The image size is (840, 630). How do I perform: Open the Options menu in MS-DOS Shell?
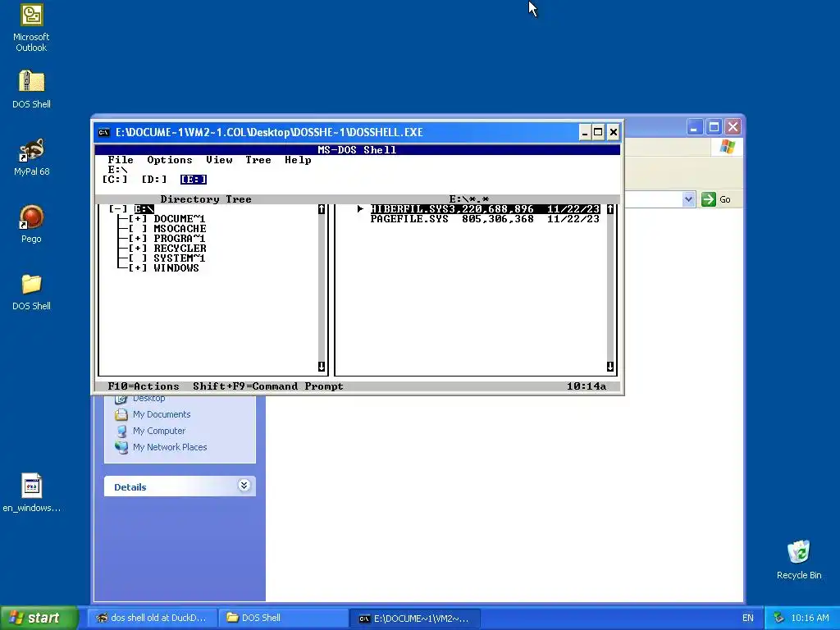tap(169, 160)
